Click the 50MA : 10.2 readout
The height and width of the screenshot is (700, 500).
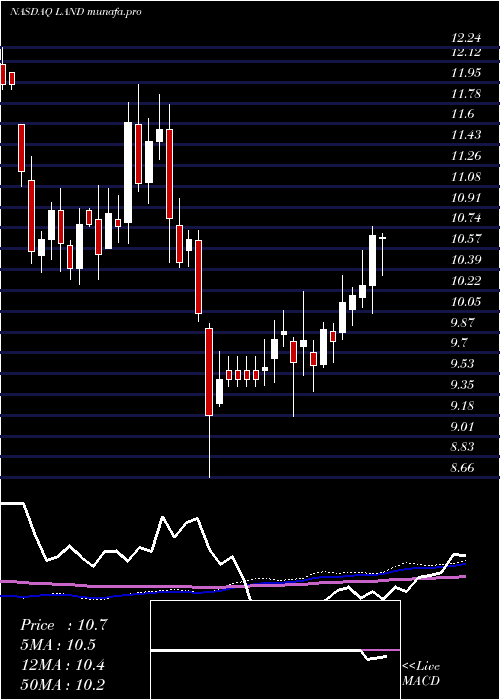pos(62,685)
